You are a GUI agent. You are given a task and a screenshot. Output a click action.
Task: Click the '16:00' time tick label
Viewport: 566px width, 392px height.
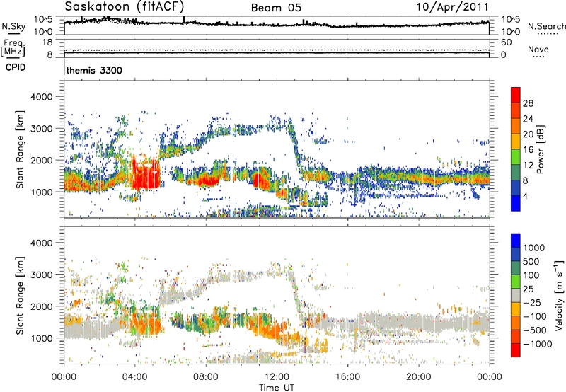click(347, 377)
